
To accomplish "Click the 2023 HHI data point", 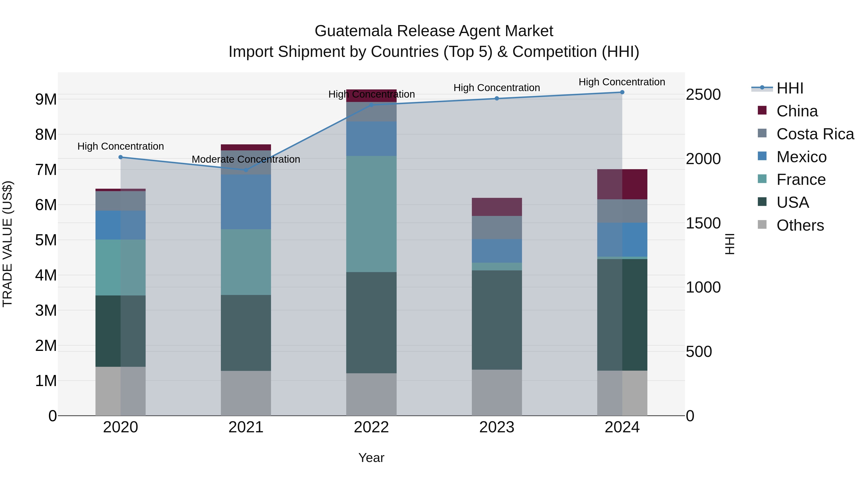I will click(497, 99).
